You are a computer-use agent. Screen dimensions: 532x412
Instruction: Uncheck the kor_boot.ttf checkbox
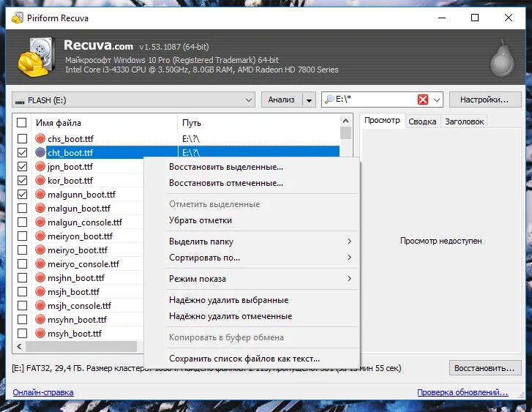[x=23, y=180]
